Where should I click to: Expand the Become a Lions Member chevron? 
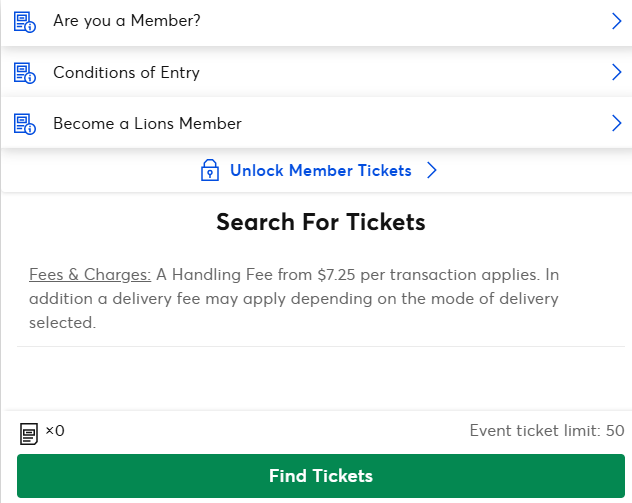point(616,125)
